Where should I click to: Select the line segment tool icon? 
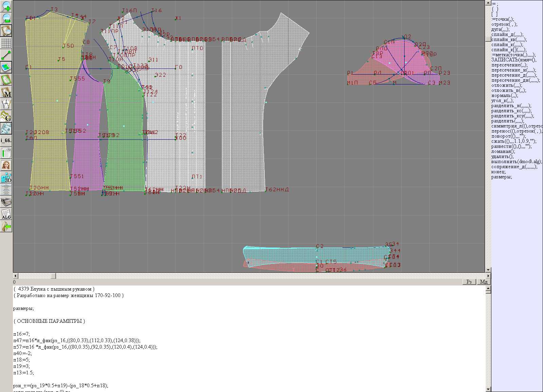point(6,55)
